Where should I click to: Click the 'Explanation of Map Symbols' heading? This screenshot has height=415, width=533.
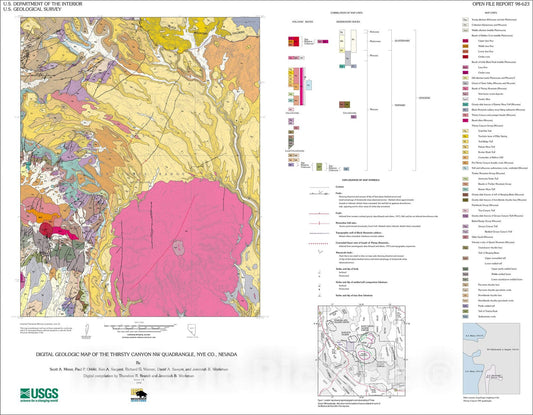[x=361, y=180]
